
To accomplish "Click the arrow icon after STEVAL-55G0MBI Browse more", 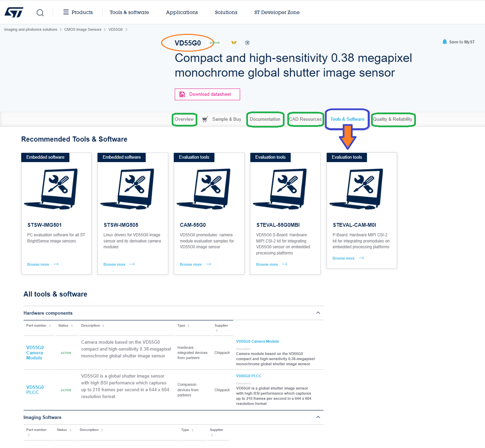I will [x=285, y=264].
